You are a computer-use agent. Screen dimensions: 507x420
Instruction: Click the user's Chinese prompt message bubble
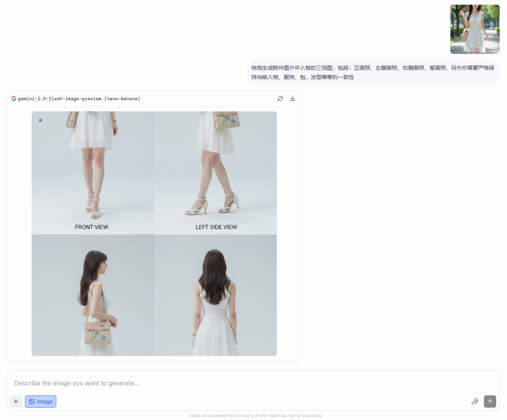click(x=373, y=72)
